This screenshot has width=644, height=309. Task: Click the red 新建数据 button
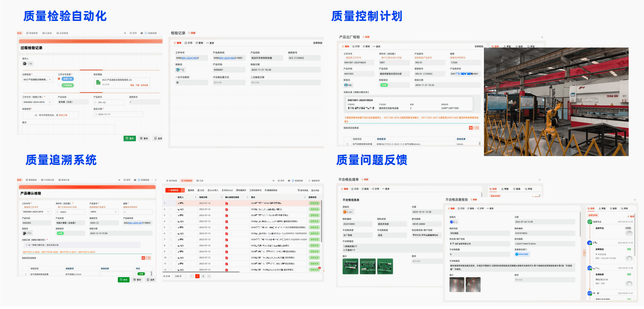pyautogui.click(x=173, y=190)
